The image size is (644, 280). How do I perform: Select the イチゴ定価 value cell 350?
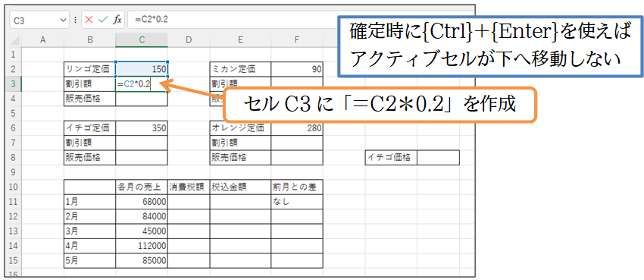142,128
